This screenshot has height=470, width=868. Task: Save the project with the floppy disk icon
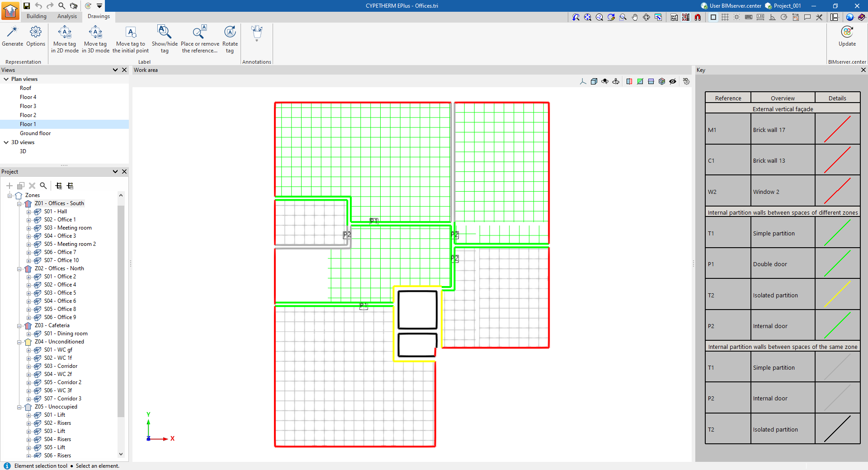[x=27, y=6]
